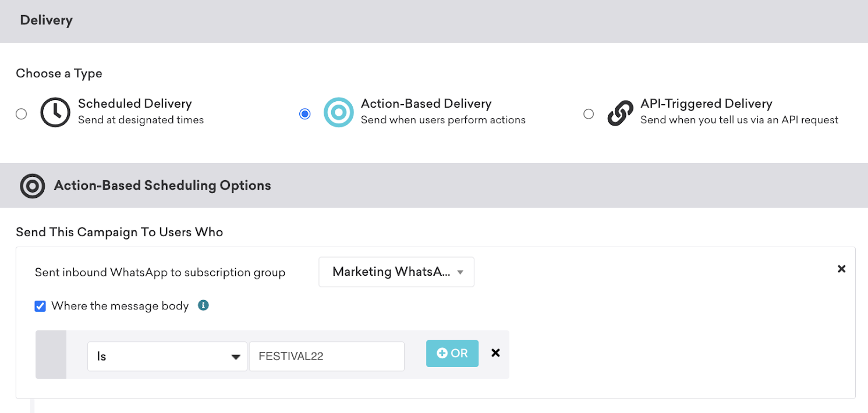This screenshot has width=868, height=413.
Task: Click the Action-Based Delivery target icon
Action: 338,113
